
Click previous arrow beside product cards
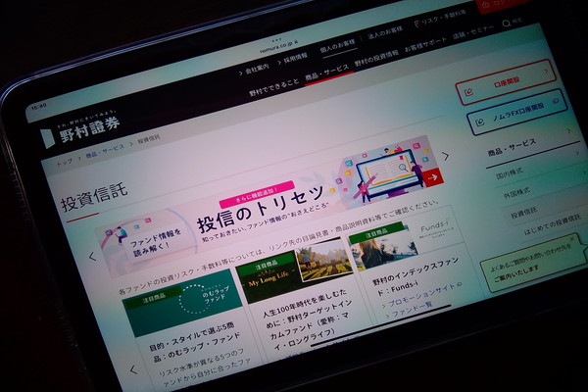pos(133,369)
